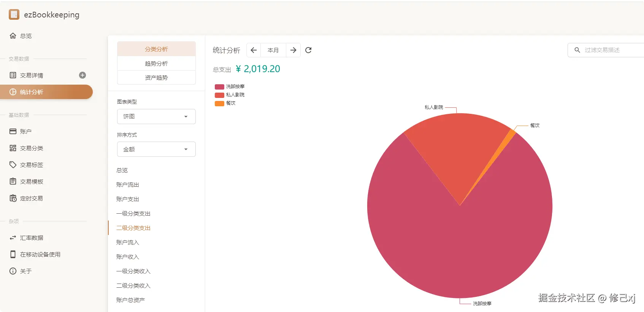Click the clipboard icon beside 交易模板
Image resolution: width=644 pixels, height=312 pixels.
[13, 181]
